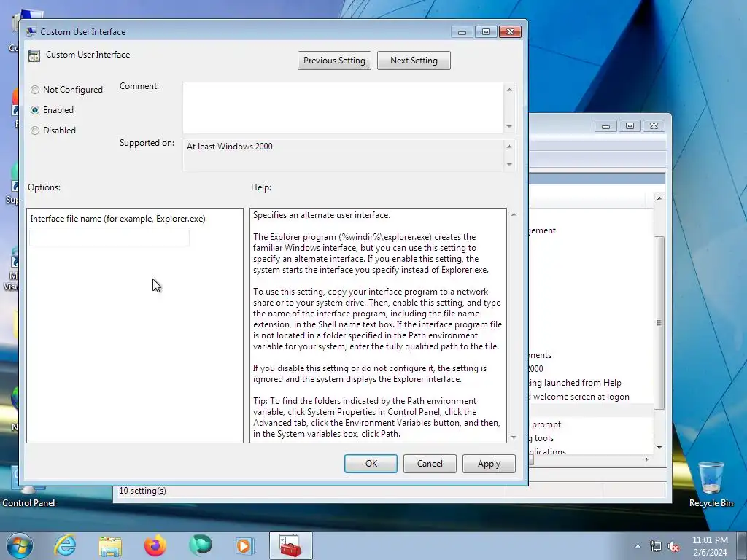Open the Windows Start menu
747x560 pixels.
pos(20,545)
